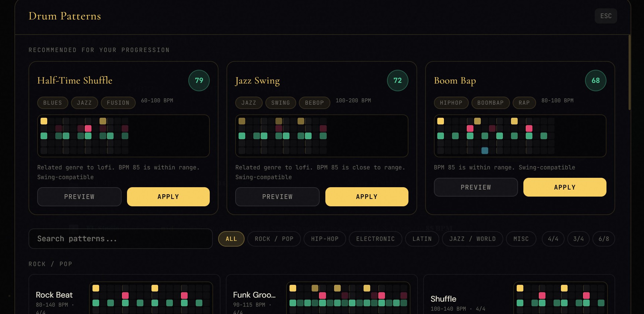The width and height of the screenshot is (644, 314).
Task: Apply the Jazz Swing pattern
Action: pyautogui.click(x=367, y=197)
